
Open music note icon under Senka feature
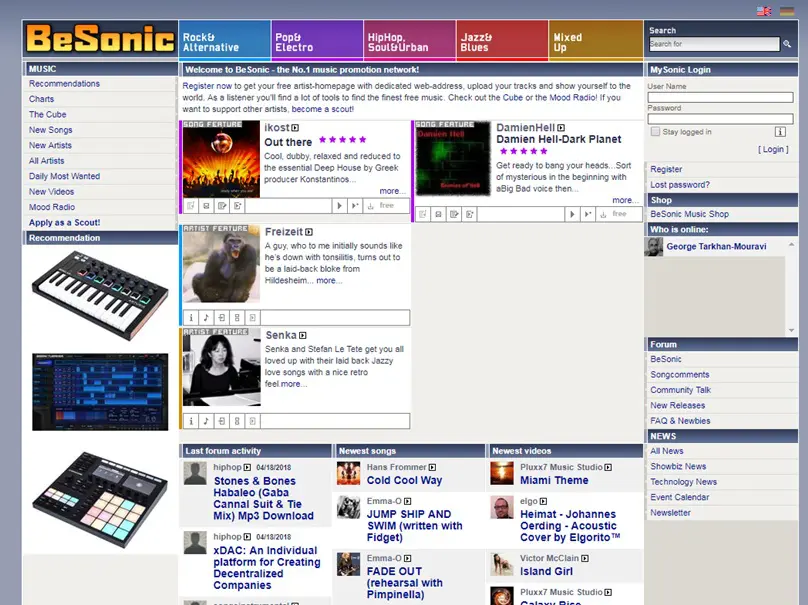tap(206, 421)
